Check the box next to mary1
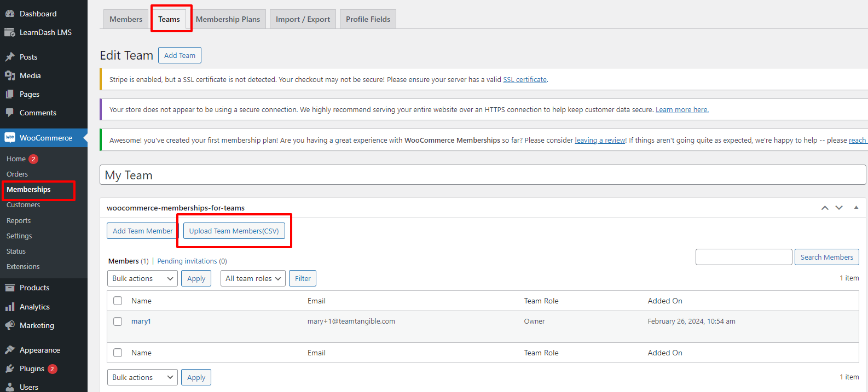Screen dimensions: 868x392 (x=118, y=321)
